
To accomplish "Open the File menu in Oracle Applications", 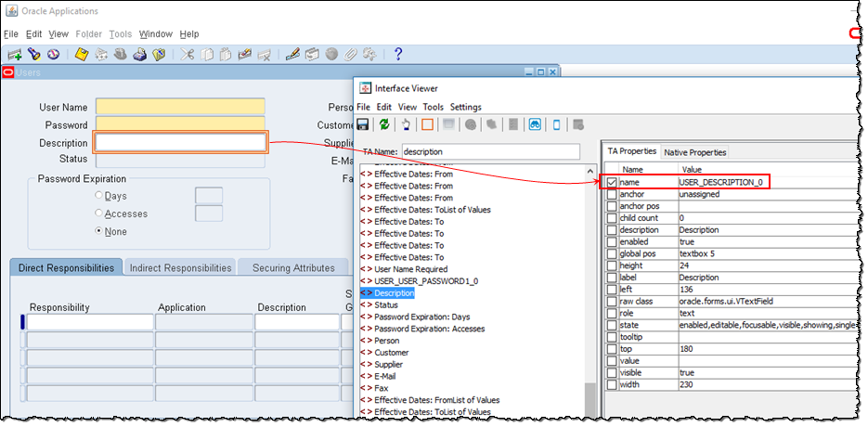I will tap(11, 33).
